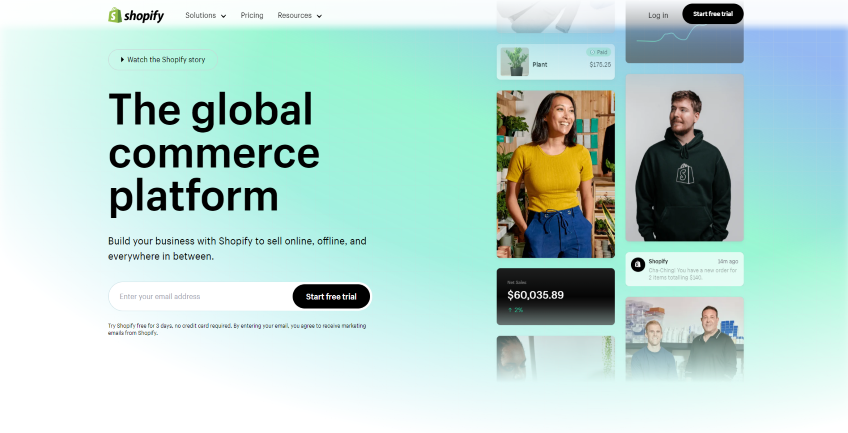Viewport: 848px width, 433px height.
Task: Open the Resources menu
Action: 300,16
